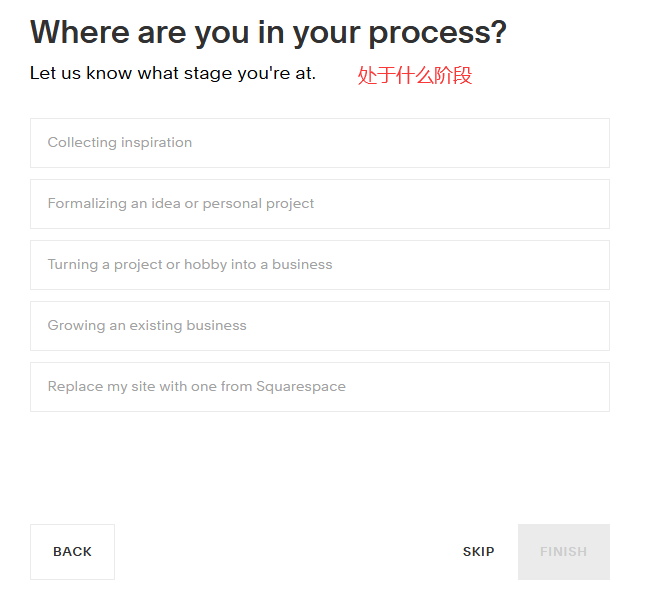Choose "Formalizing an idea or personal project"
Screen dimensions: 668x590
[319, 204]
